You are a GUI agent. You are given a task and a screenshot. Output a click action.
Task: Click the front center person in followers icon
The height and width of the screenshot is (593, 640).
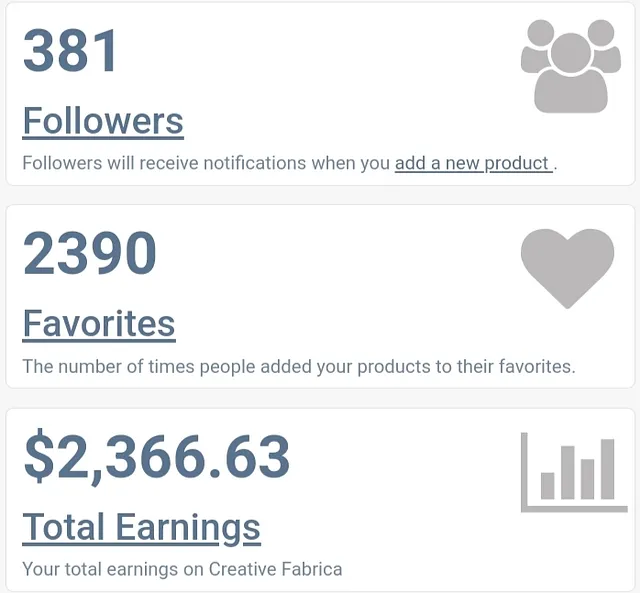[571, 73]
